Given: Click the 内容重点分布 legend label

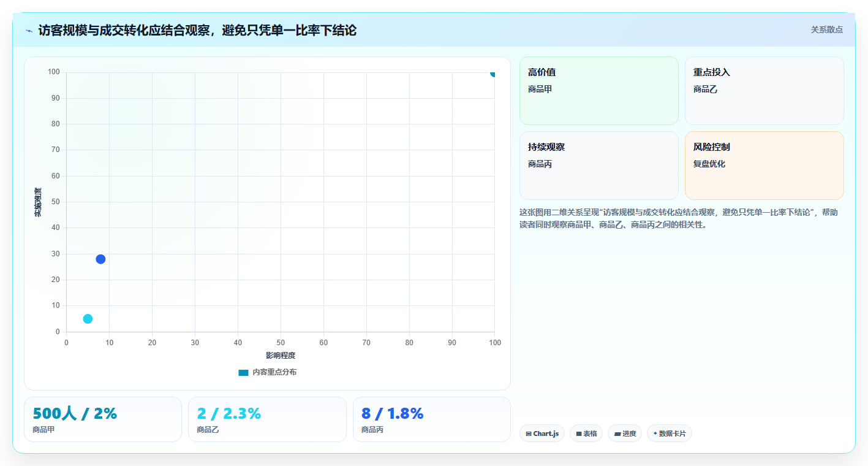Looking at the screenshot, I should 274,372.
